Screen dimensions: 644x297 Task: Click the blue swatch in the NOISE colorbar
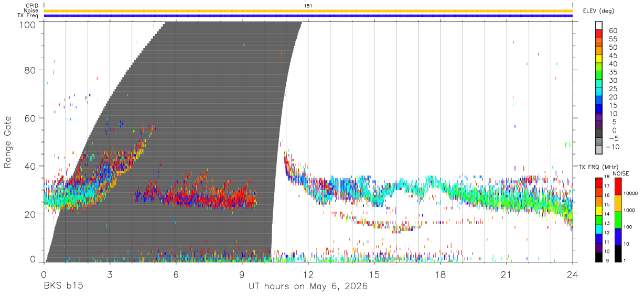coord(618,236)
